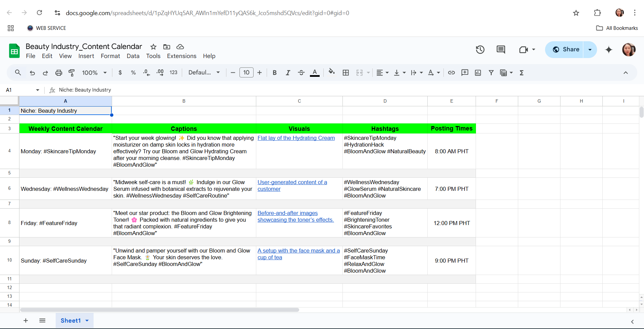Viewport: 644px width, 329px height.
Task: Open version history
Action: pyautogui.click(x=480, y=50)
